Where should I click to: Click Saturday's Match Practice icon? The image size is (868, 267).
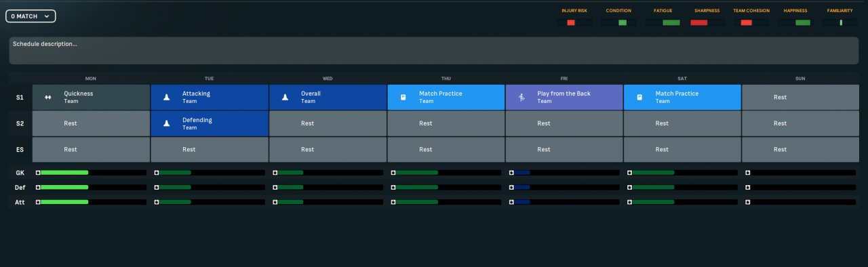click(x=639, y=98)
